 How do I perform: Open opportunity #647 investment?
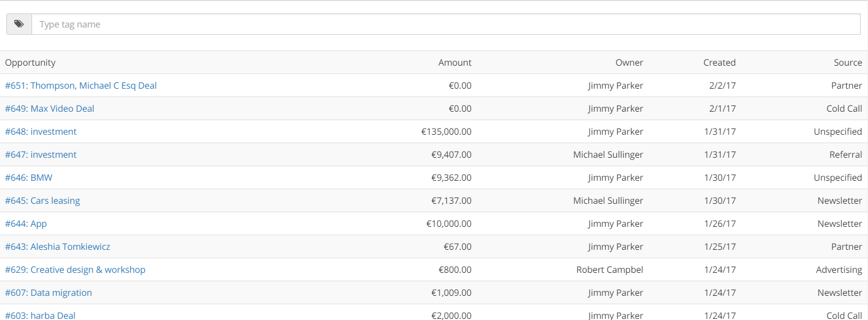tap(40, 154)
